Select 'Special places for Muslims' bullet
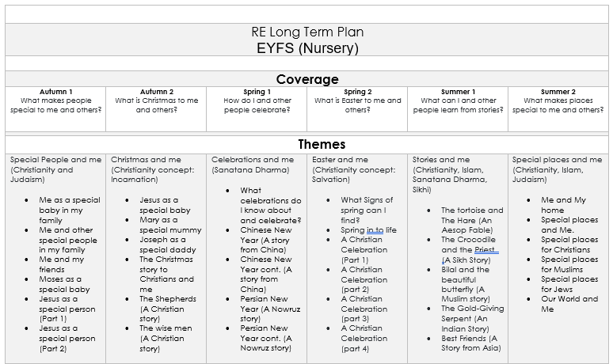This screenshot has height=364, width=613. tap(569, 264)
